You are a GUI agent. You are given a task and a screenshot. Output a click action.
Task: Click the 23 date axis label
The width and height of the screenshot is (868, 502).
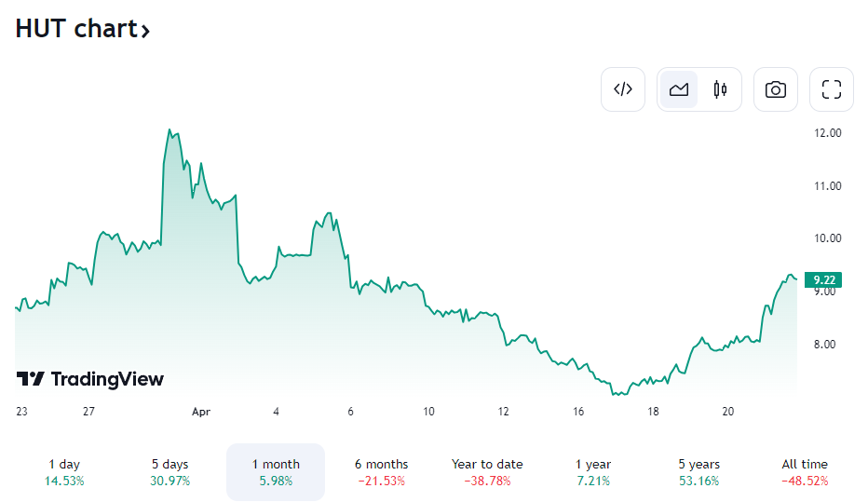[x=21, y=412]
